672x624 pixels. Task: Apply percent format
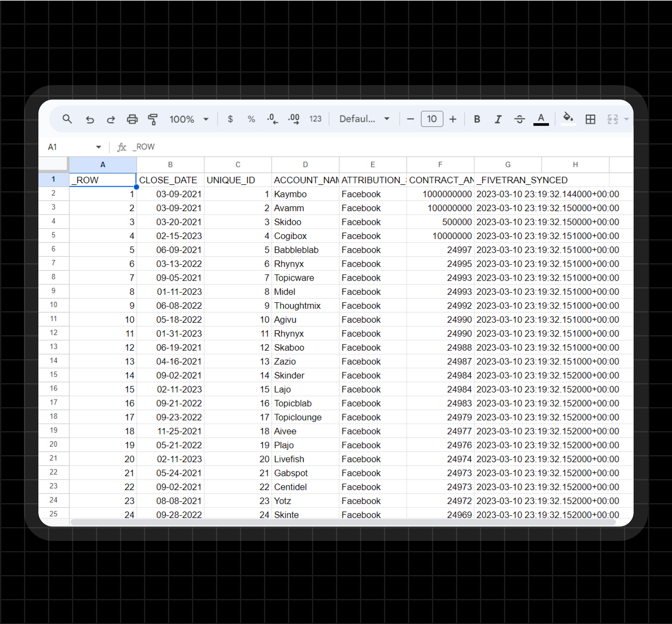[x=251, y=119]
